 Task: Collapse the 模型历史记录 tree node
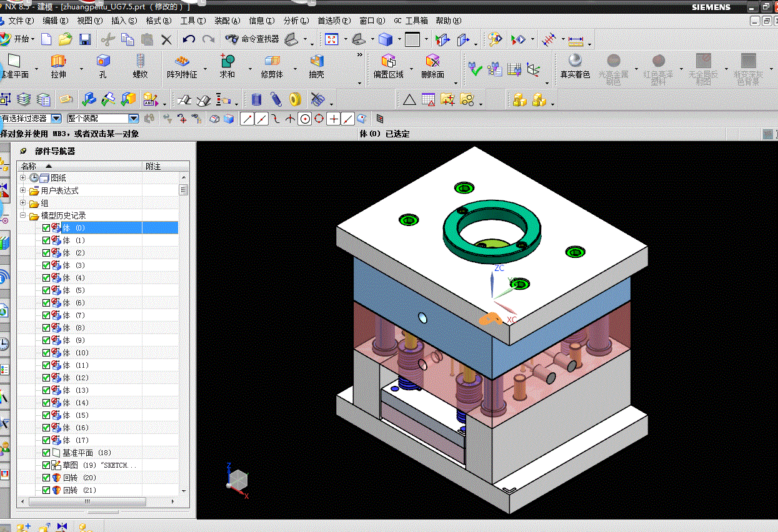23,215
